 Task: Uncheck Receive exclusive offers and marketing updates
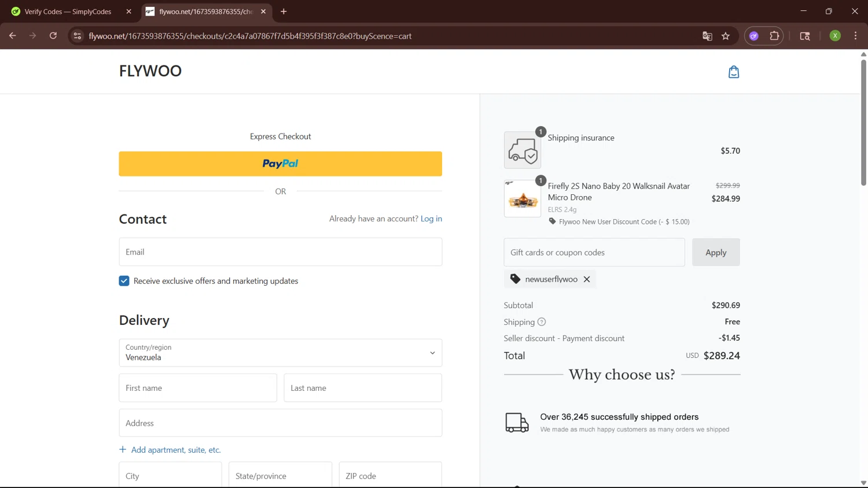tap(124, 281)
